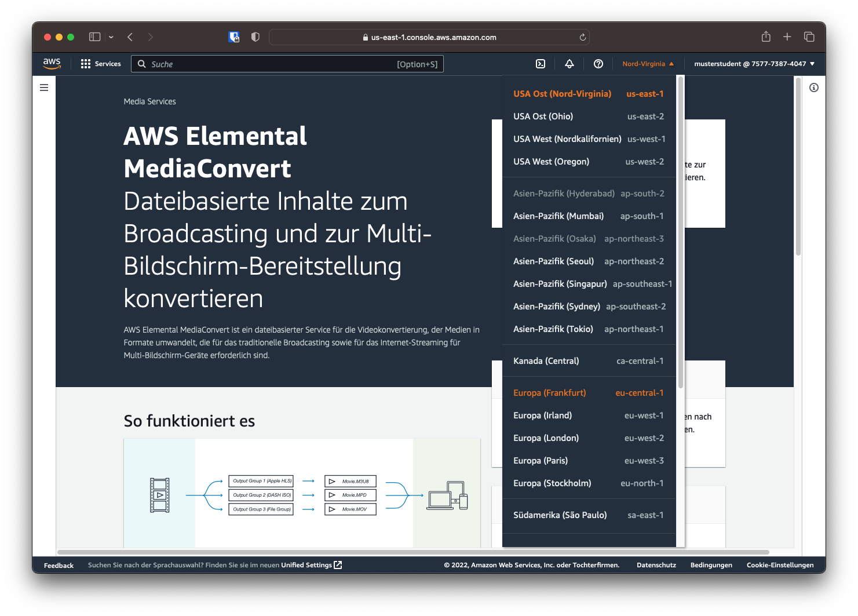This screenshot has height=616, width=858.
Task: Click the workflow diagram image
Action: [x=302, y=493]
